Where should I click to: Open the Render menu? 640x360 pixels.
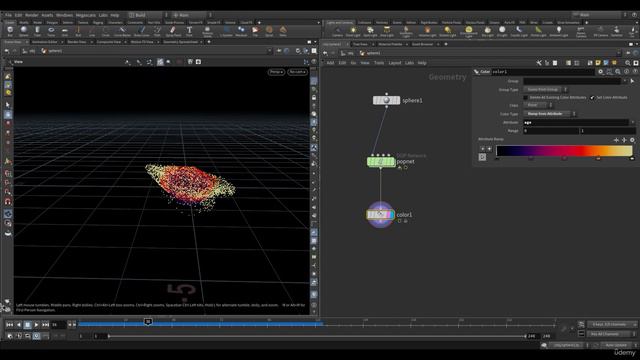31,15
